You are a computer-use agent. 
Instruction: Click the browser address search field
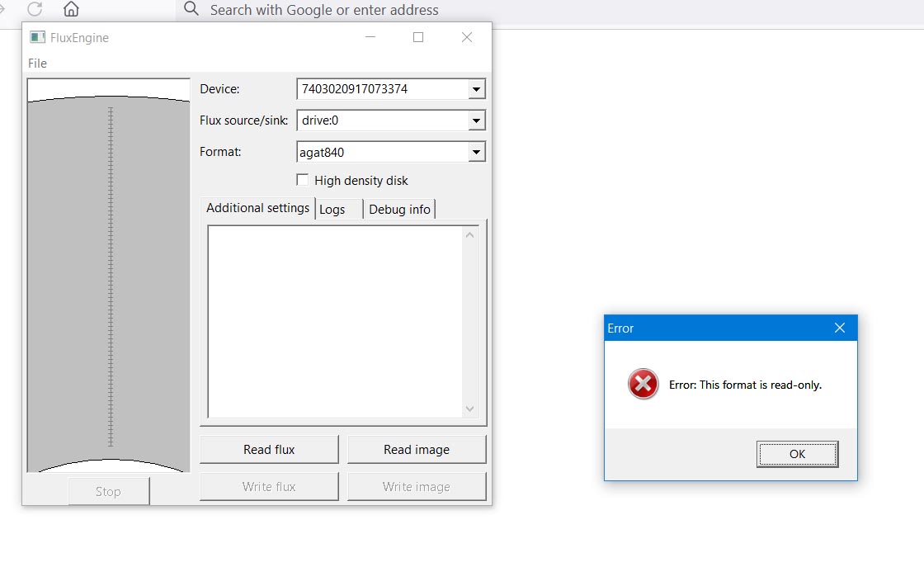[x=548, y=9]
